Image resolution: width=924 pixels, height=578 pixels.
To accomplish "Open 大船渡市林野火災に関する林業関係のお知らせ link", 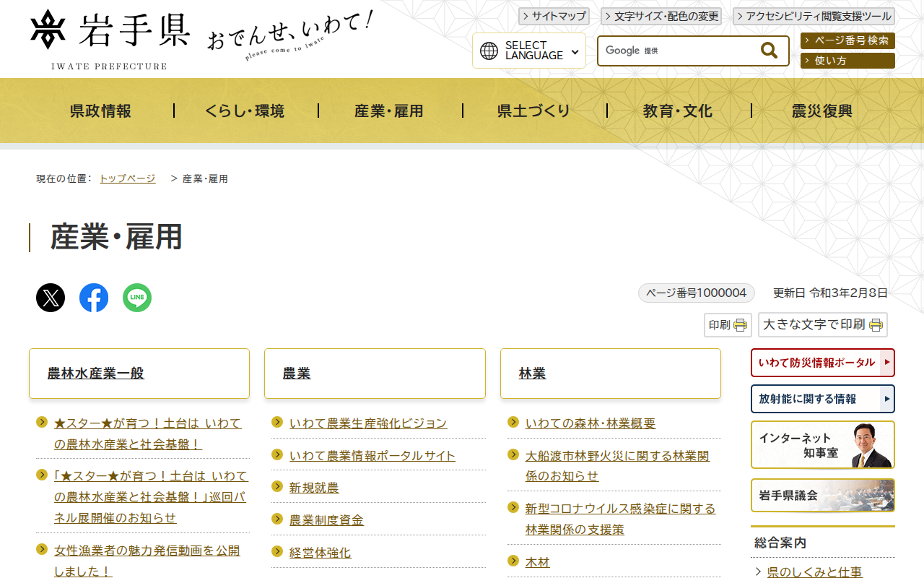I will pyautogui.click(x=617, y=466).
